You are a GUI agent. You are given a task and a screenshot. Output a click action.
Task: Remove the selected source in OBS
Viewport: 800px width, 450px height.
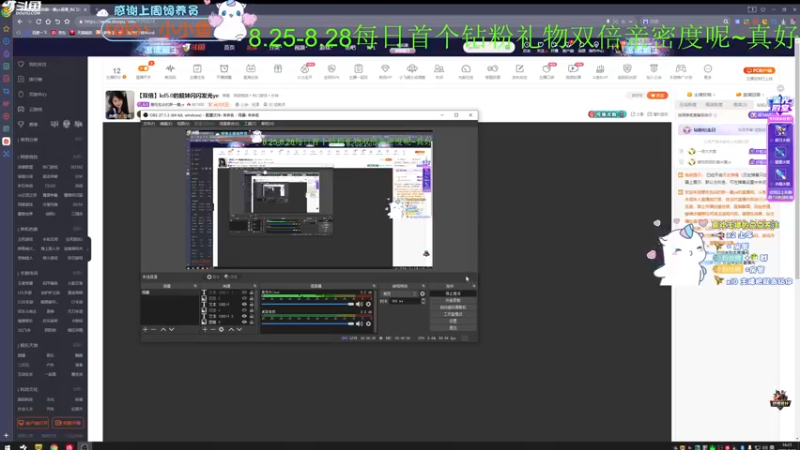pyautogui.click(x=213, y=330)
